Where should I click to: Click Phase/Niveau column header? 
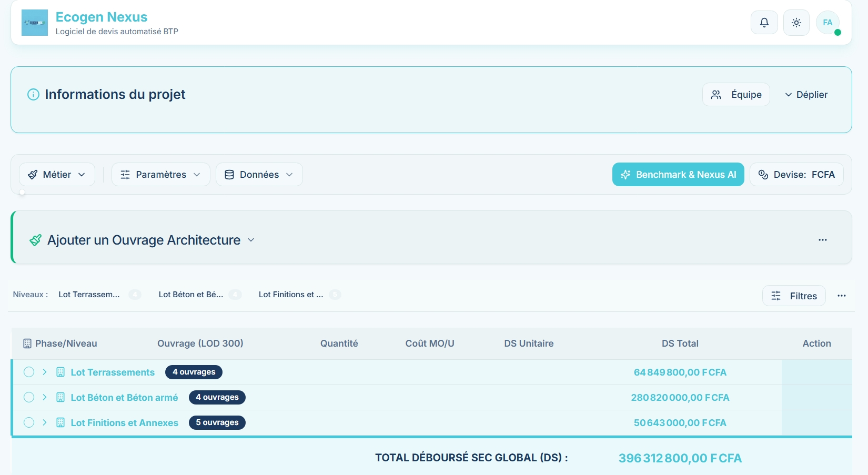tap(60, 343)
